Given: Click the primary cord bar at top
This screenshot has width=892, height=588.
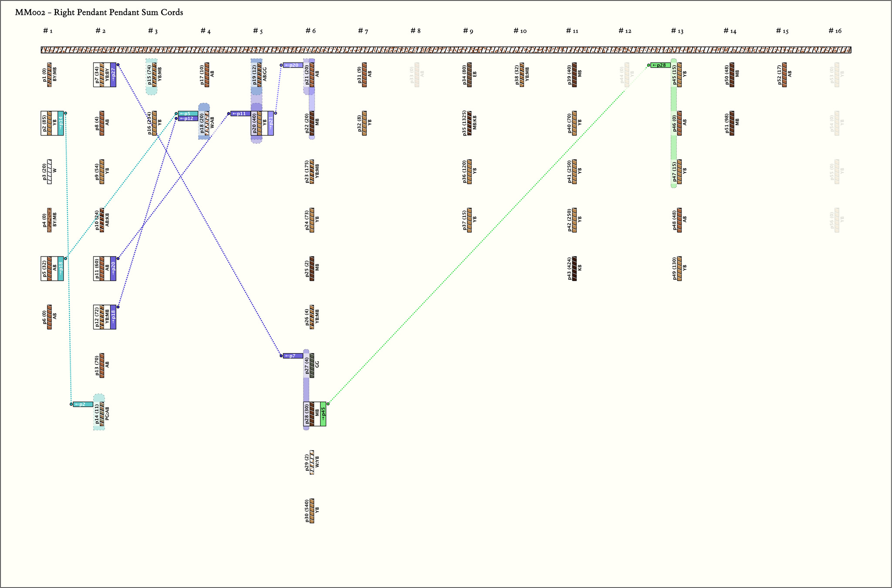Looking at the screenshot, I should (446, 50).
